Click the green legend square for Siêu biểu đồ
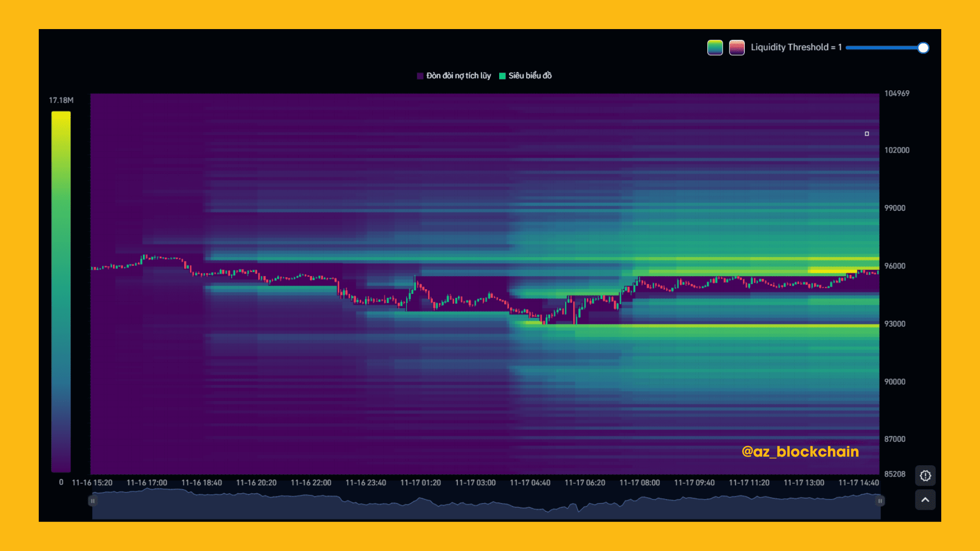This screenshot has width=980, height=551. pos(502,76)
